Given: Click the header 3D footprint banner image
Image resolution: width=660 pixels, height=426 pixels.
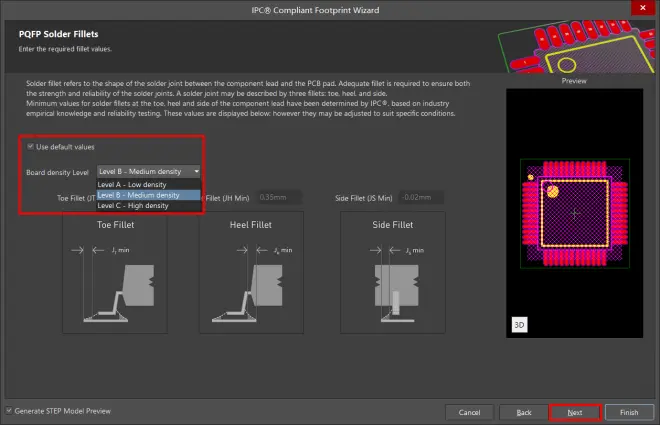Looking at the screenshot, I should pyautogui.click(x=576, y=46).
